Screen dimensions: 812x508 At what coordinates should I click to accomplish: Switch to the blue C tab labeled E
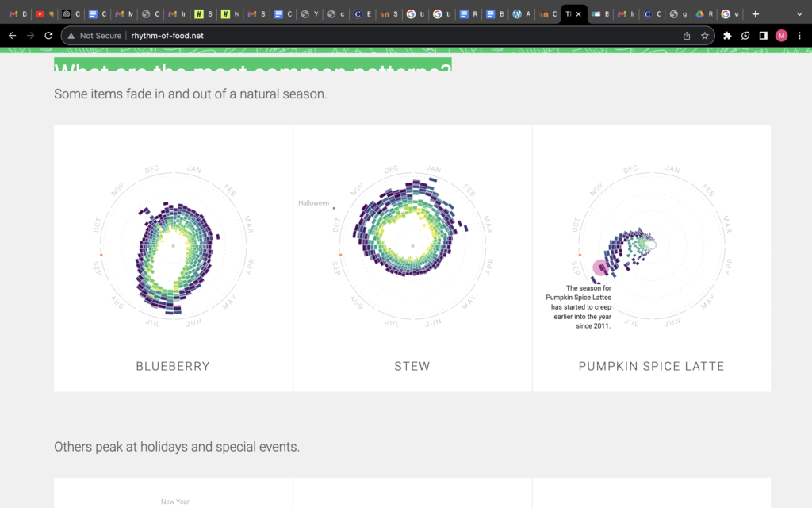(362, 14)
